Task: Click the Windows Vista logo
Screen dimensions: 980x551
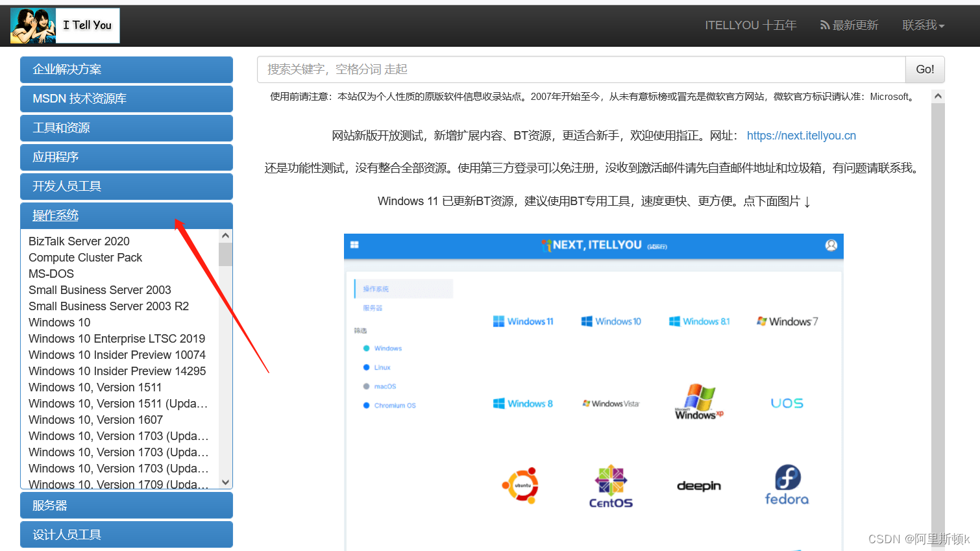Action: coord(611,404)
